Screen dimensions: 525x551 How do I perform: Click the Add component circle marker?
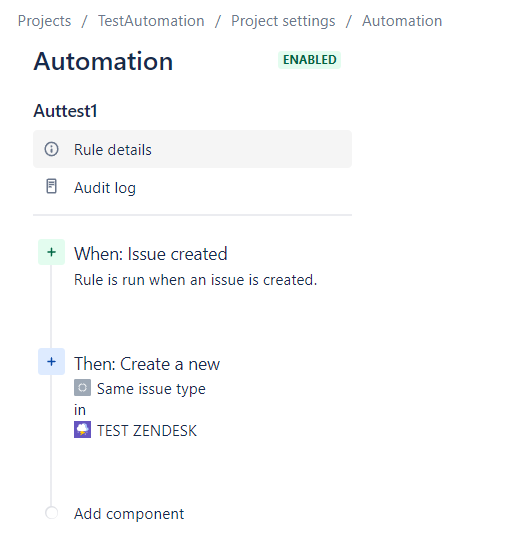(x=51, y=513)
